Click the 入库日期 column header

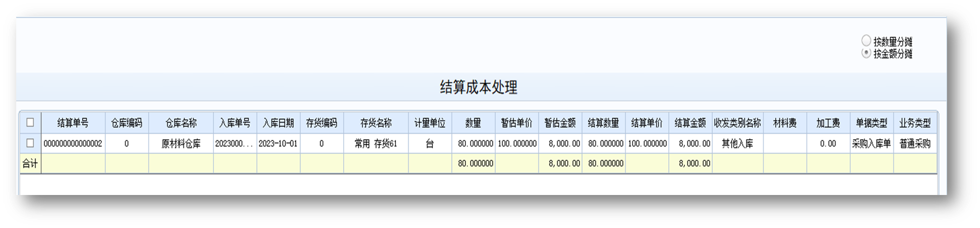pyautogui.click(x=278, y=123)
